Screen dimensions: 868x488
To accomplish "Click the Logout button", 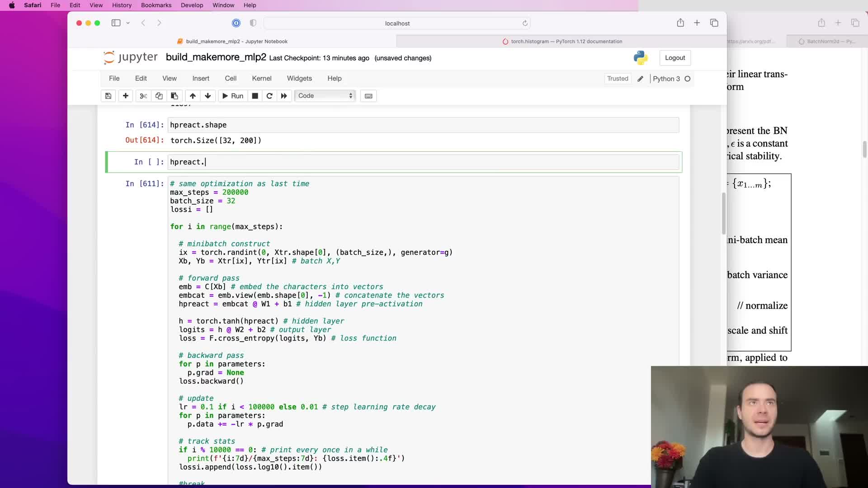I will pyautogui.click(x=675, y=58).
